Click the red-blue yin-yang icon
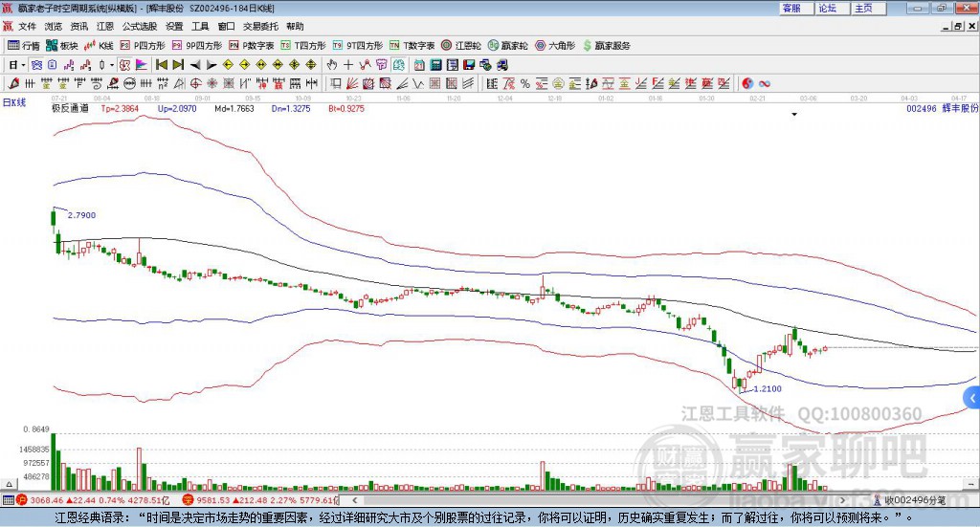 747,83
